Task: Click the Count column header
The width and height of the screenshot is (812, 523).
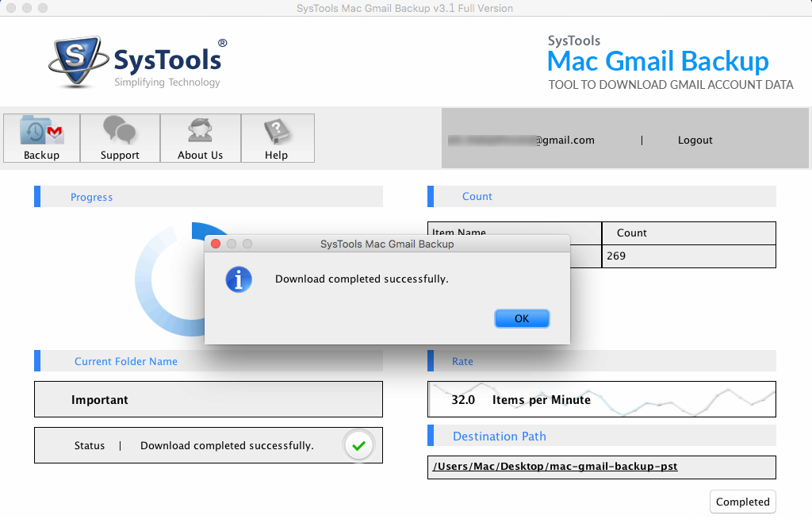Action: pos(689,233)
